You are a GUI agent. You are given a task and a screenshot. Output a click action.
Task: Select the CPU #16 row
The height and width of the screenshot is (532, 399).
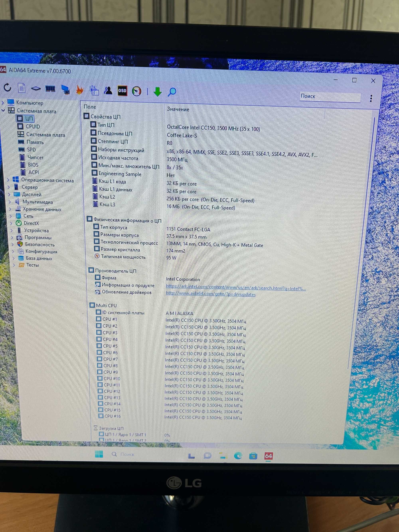(x=170, y=417)
